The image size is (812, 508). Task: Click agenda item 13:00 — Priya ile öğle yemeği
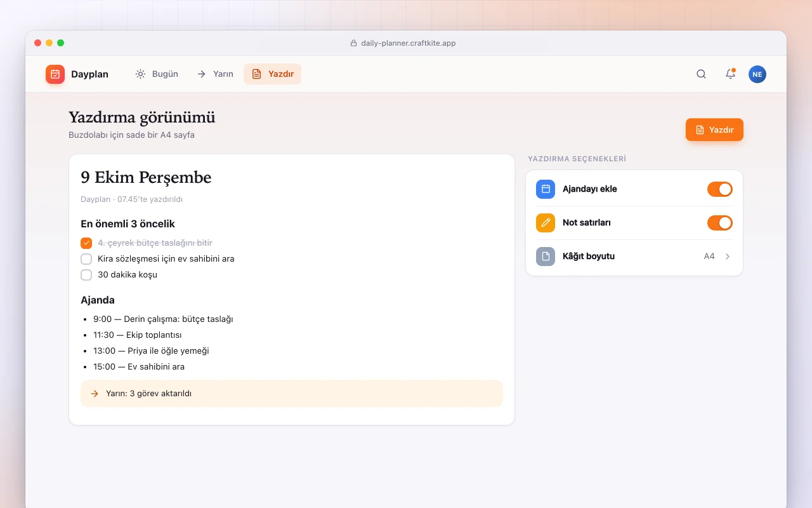(151, 351)
